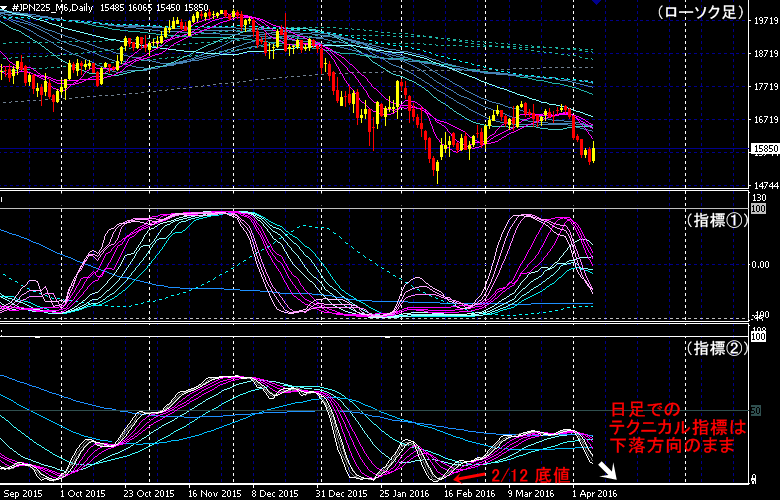The width and height of the screenshot is (780, 500).
Task: Click the small triangle before #JPN225_M6 title
Action: click(4, 7)
